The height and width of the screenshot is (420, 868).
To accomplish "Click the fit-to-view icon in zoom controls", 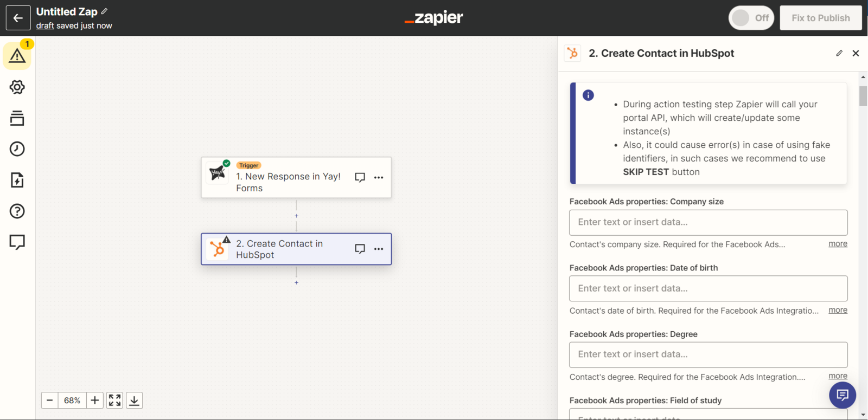I will 114,400.
